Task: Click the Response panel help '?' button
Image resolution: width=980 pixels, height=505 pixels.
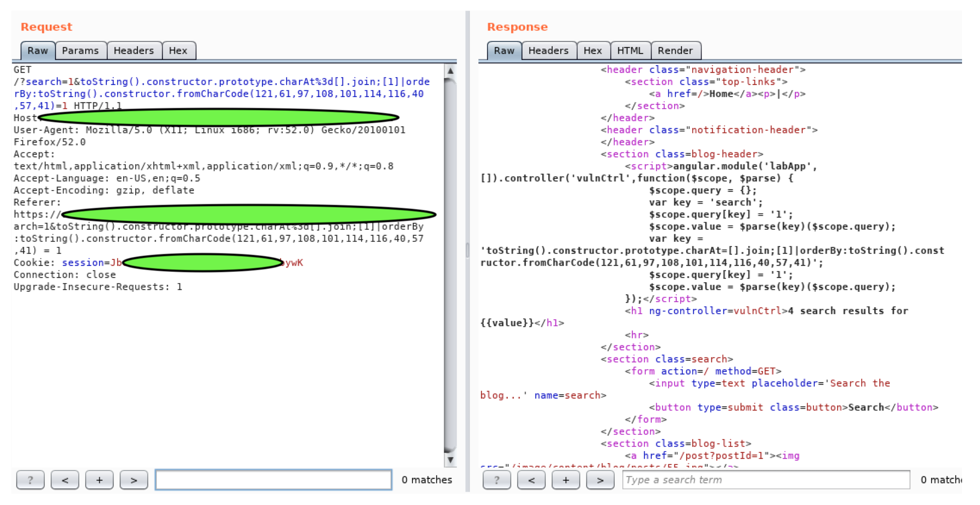Action: [496, 480]
